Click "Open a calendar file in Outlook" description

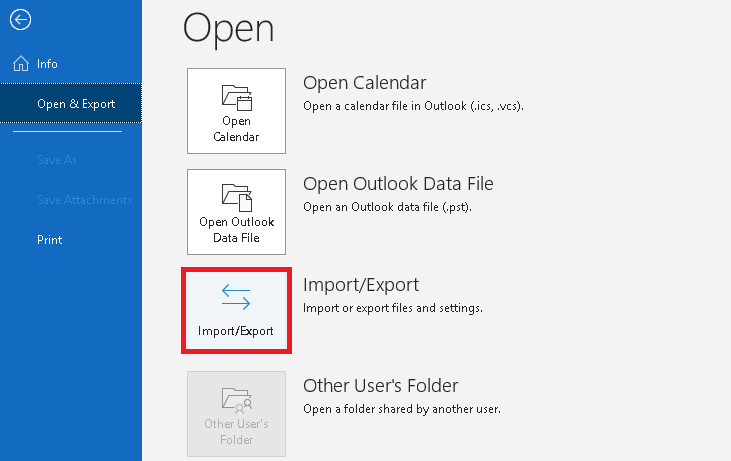tap(413, 106)
